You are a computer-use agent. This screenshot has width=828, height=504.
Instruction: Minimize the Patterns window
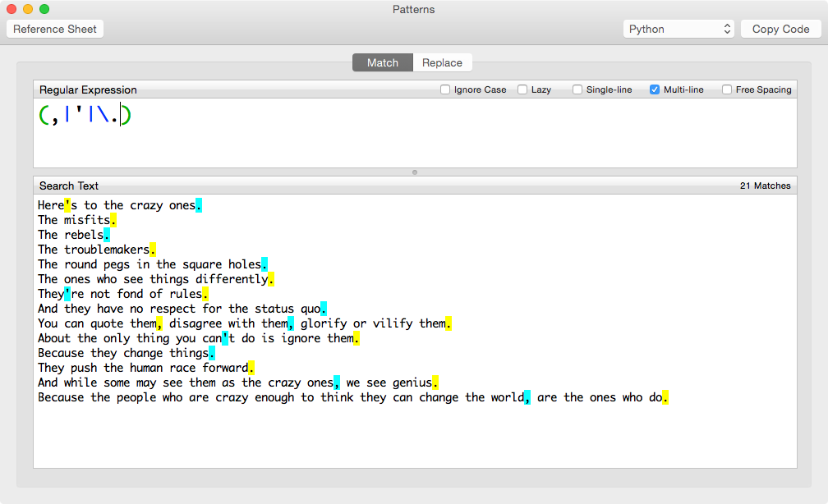tap(28, 9)
